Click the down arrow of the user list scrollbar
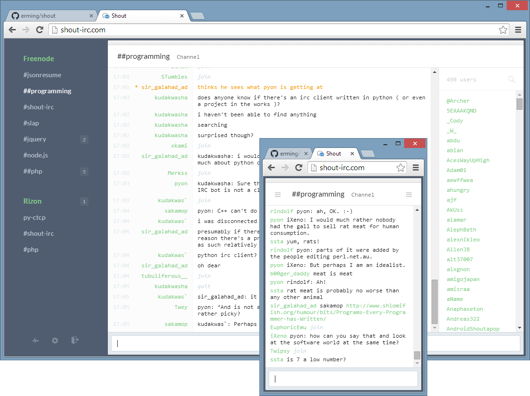Viewport: 530px width, 396px height. [x=520, y=328]
